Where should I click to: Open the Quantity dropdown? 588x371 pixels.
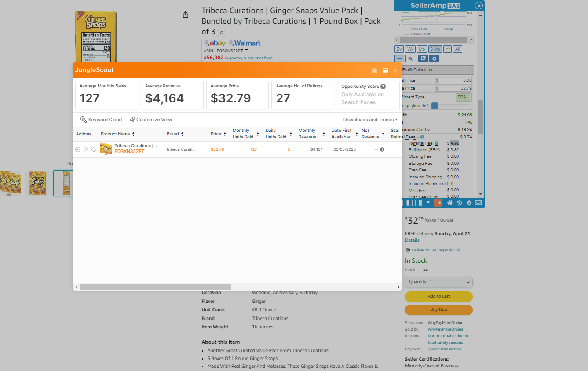point(438,282)
